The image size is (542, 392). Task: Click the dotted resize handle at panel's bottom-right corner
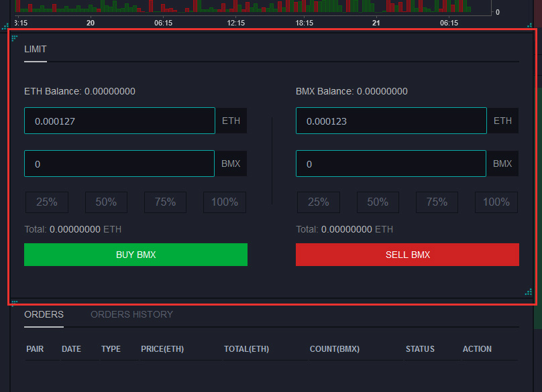pyautogui.click(x=529, y=291)
